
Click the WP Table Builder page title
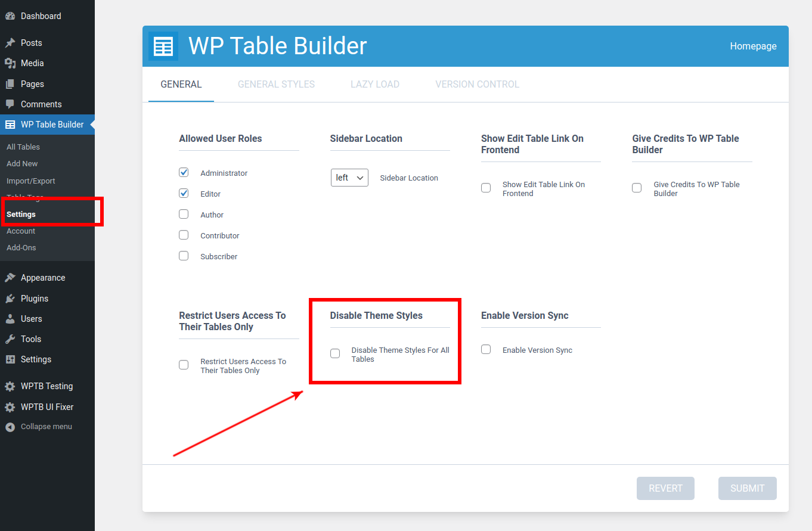click(278, 46)
